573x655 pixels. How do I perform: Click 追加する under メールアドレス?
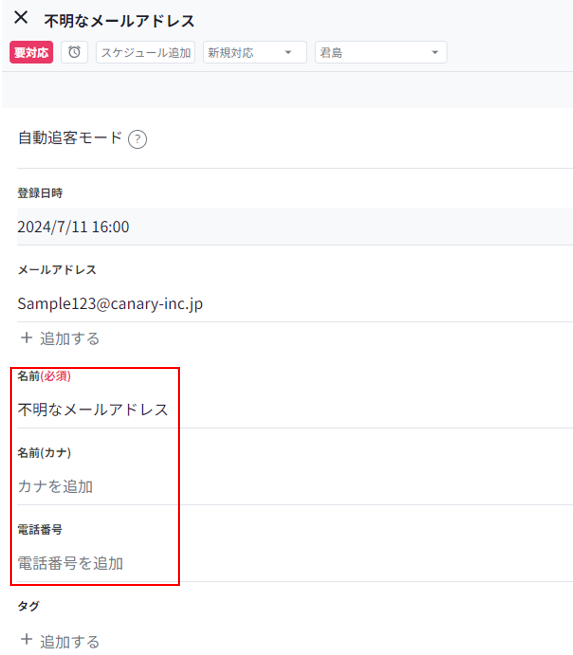(x=61, y=338)
